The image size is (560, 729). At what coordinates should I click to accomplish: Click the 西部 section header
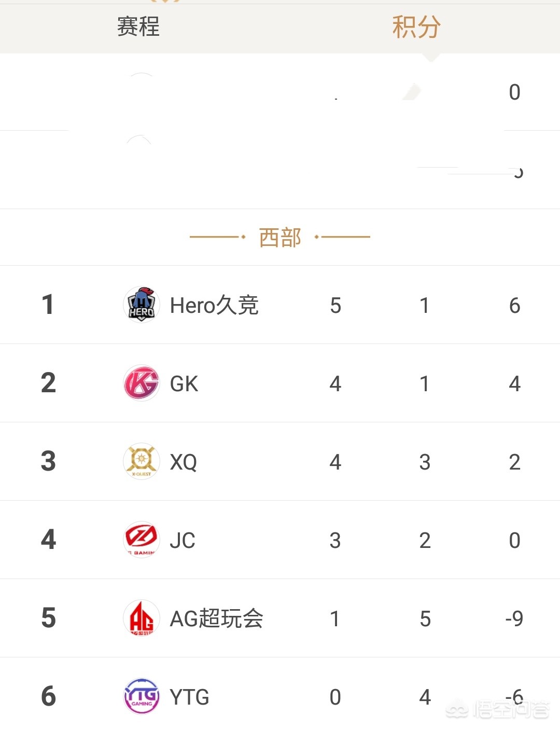(x=280, y=238)
